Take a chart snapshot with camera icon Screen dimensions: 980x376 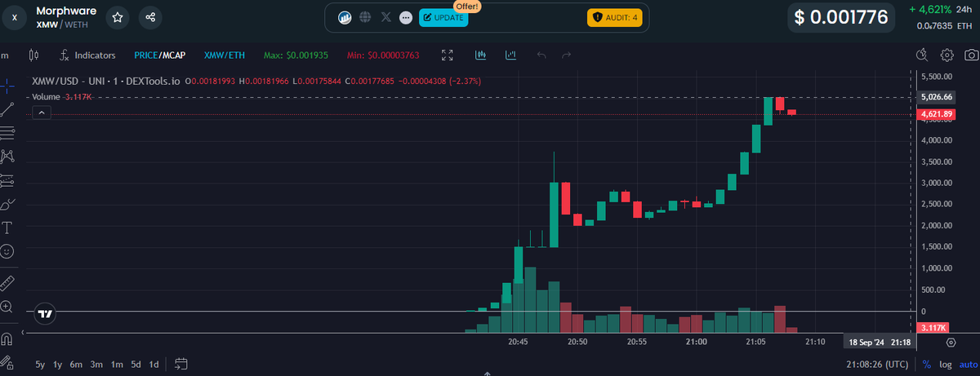click(x=971, y=55)
